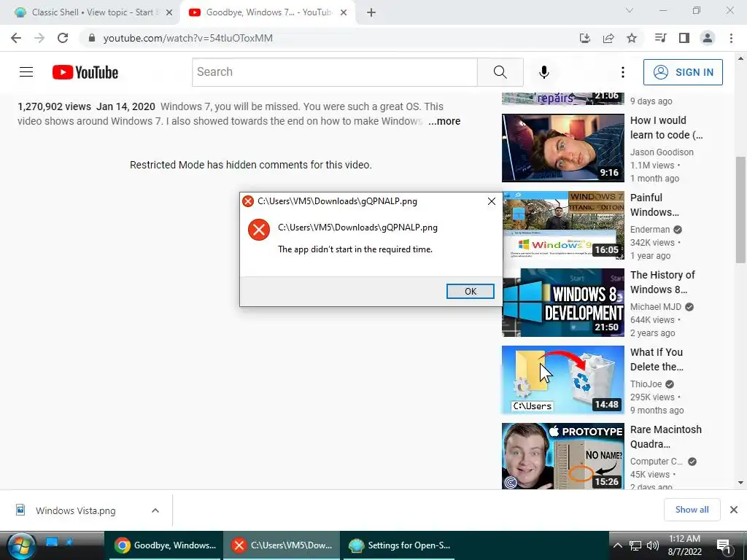Show hidden system tray icons
The width and height of the screenshot is (747, 560).
[x=617, y=545]
